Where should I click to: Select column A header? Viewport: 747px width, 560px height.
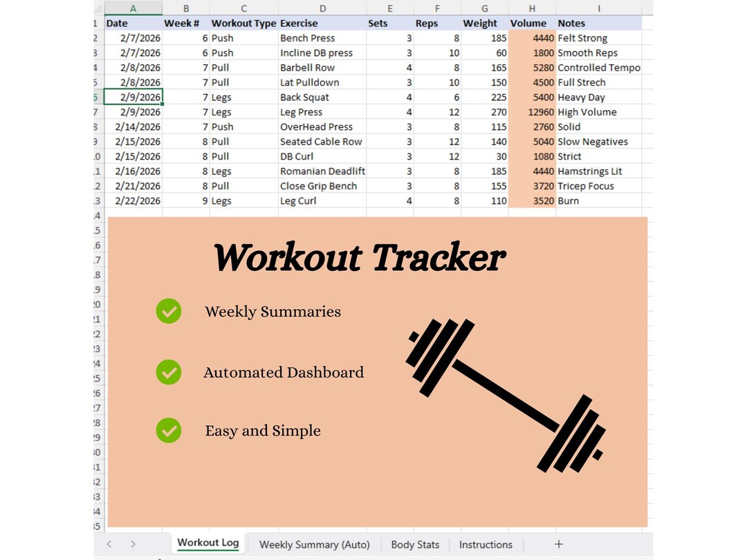tap(133, 8)
